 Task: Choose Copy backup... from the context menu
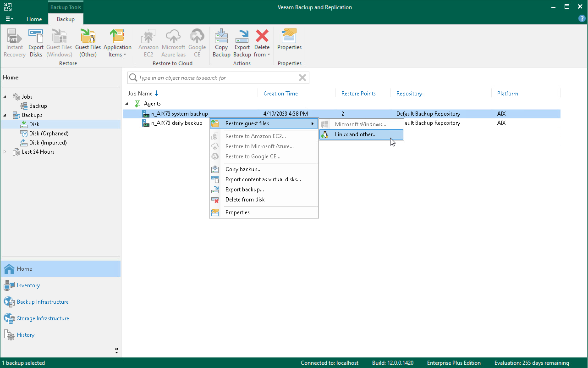click(x=264, y=169)
